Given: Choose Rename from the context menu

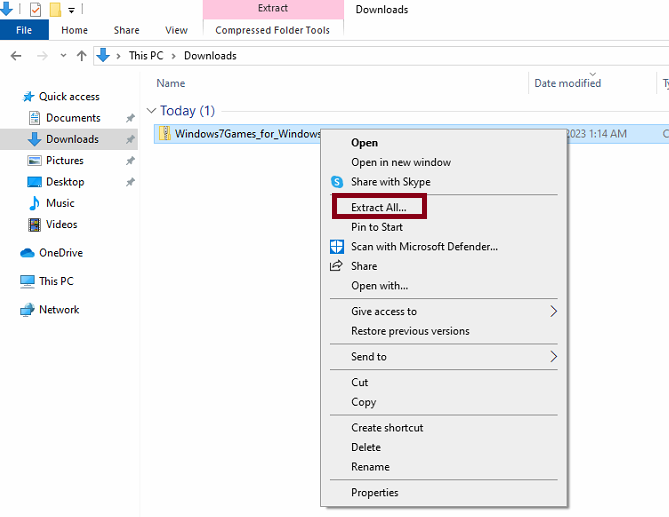Looking at the screenshot, I should (370, 467).
